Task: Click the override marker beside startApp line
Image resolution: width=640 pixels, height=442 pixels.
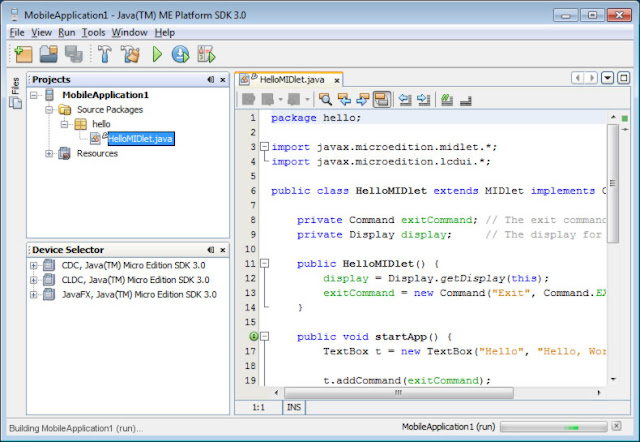Action: click(x=253, y=336)
